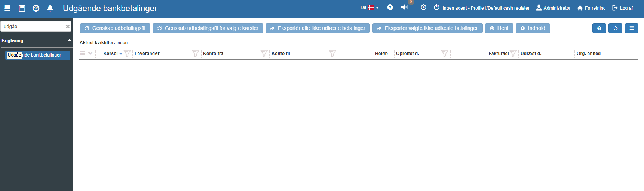Click the help question mark in header
644x191 pixels.
click(390, 7)
